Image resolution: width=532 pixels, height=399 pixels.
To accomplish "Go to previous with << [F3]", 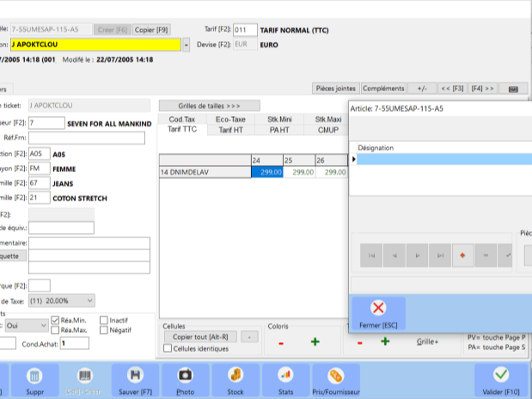I will pyautogui.click(x=452, y=89).
